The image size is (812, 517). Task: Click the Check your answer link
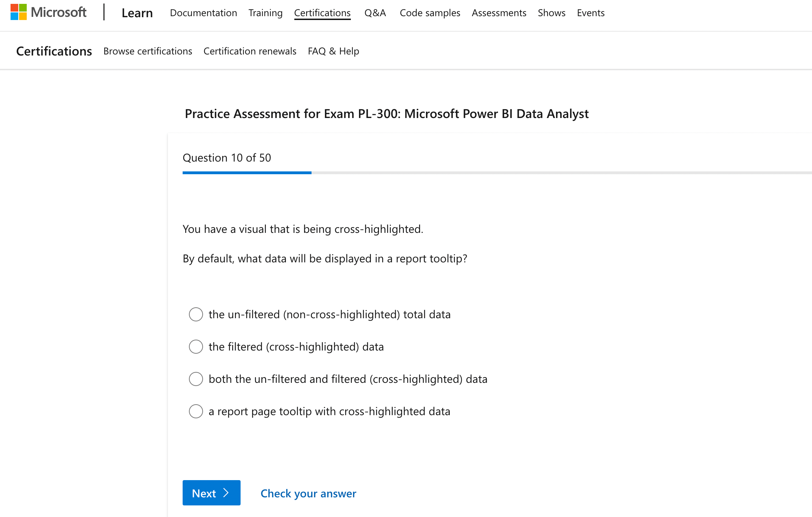pyautogui.click(x=308, y=493)
